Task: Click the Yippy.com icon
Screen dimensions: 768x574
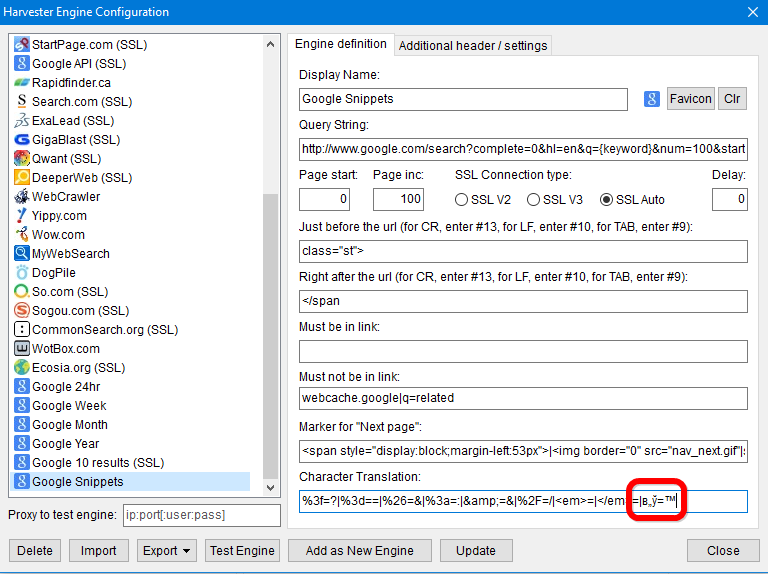Action: (22, 215)
